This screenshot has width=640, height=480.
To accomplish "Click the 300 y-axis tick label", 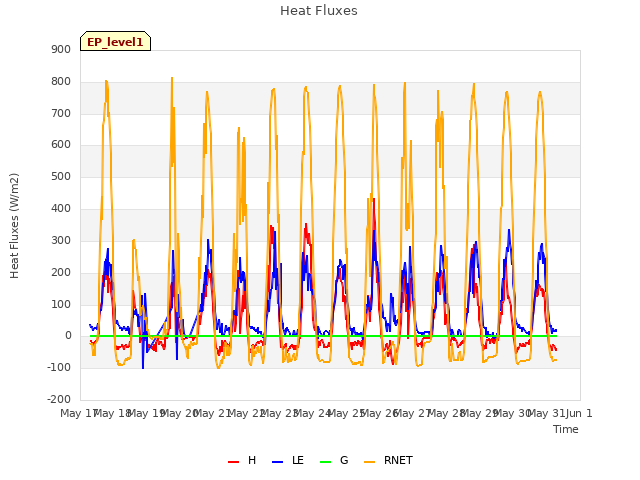I will [61, 240].
